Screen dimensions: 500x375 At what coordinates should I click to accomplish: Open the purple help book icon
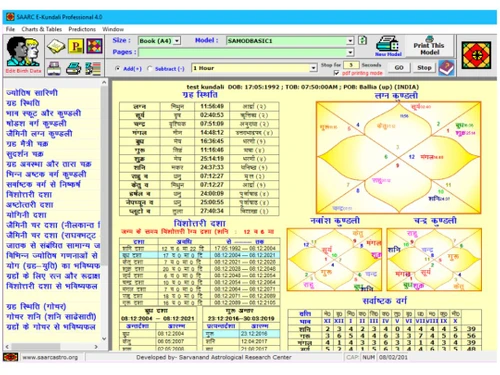[x=446, y=68]
